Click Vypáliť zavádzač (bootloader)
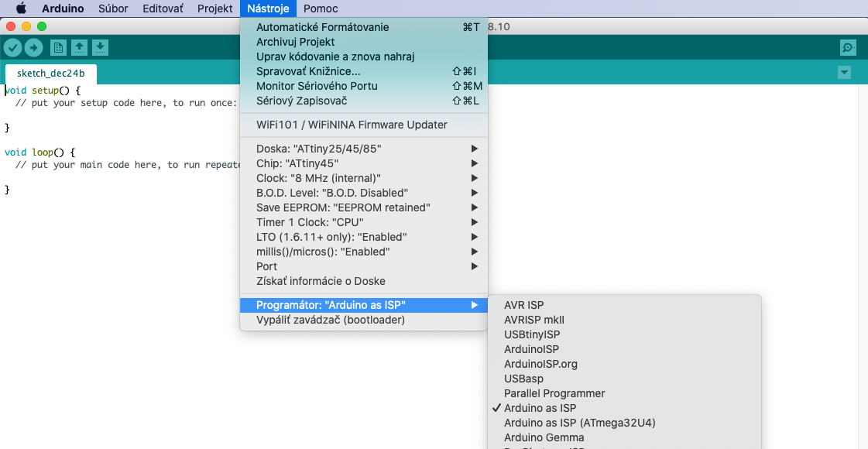 [331, 320]
